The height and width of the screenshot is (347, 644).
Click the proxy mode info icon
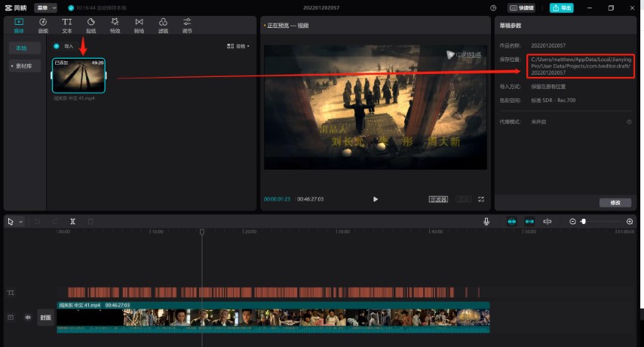coord(629,122)
